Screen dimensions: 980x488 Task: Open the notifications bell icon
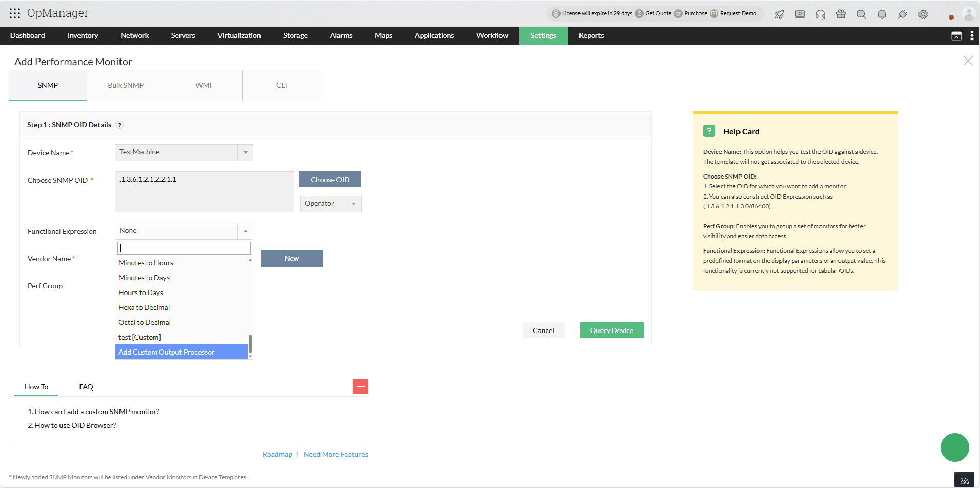tap(882, 14)
